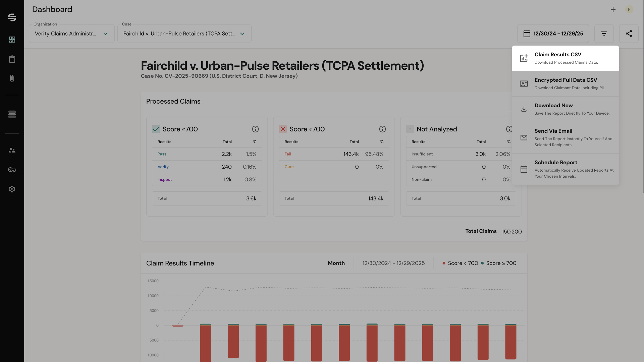Open the 12/30/24 - 12/29/25 date picker
The image size is (644, 362).
(553, 34)
